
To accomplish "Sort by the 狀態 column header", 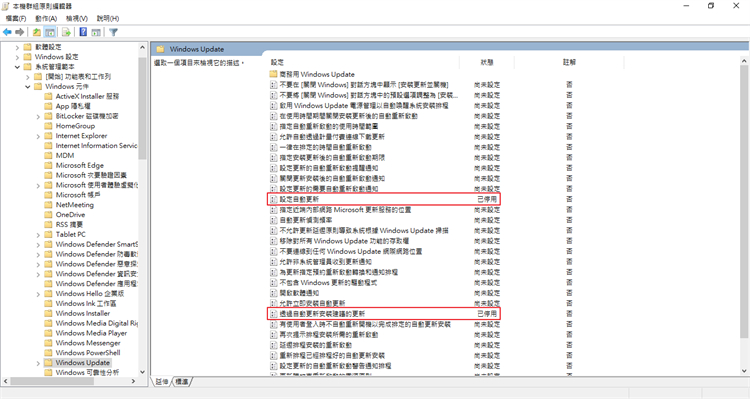I will (x=487, y=62).
